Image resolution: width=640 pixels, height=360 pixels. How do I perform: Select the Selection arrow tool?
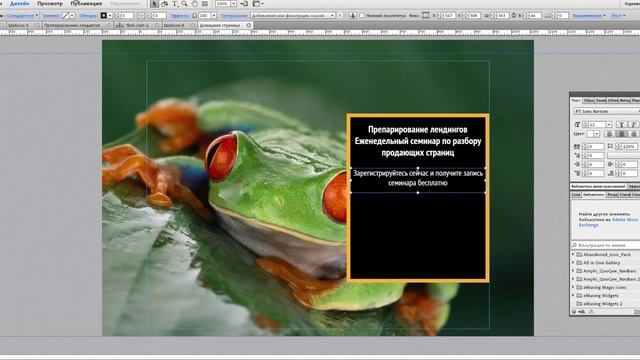pyautogui.click(x=154, y=4)
